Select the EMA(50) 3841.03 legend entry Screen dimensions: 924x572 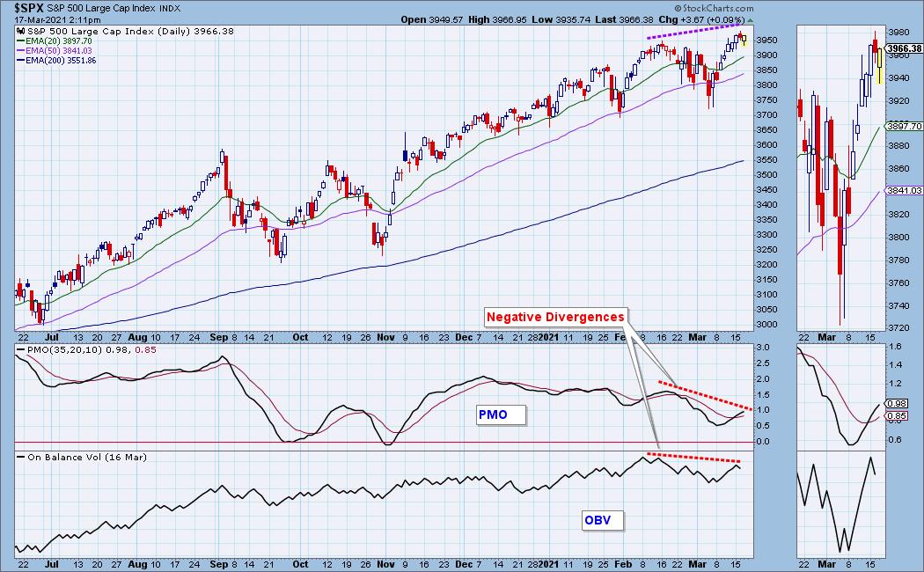[x=55, y=51]
